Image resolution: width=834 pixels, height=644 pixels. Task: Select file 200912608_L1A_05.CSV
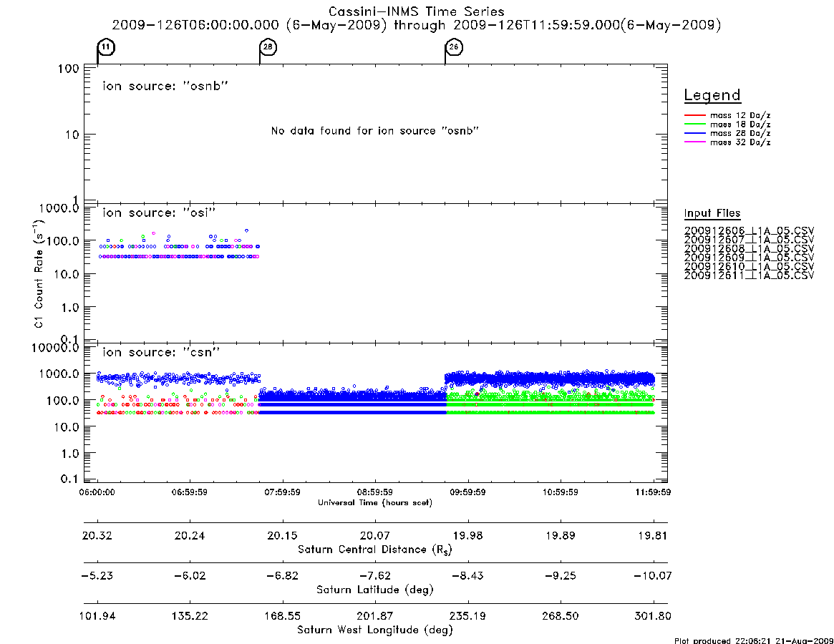(x=749, y=249)
